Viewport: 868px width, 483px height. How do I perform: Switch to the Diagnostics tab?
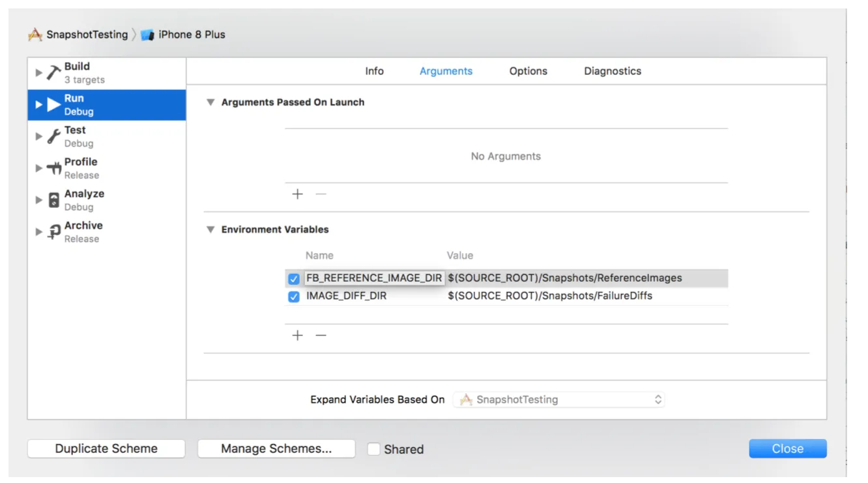[612, 71]
